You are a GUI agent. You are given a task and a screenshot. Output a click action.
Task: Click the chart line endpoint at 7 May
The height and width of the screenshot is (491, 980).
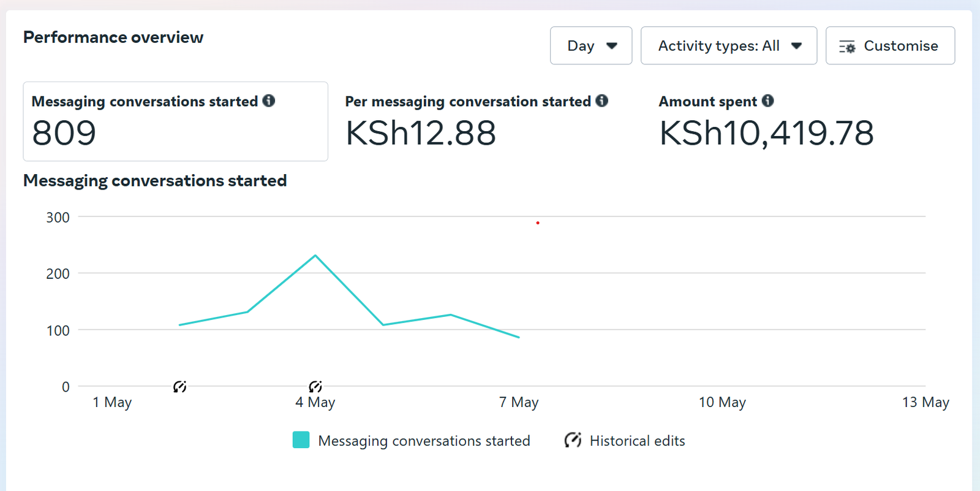(519, 337)
